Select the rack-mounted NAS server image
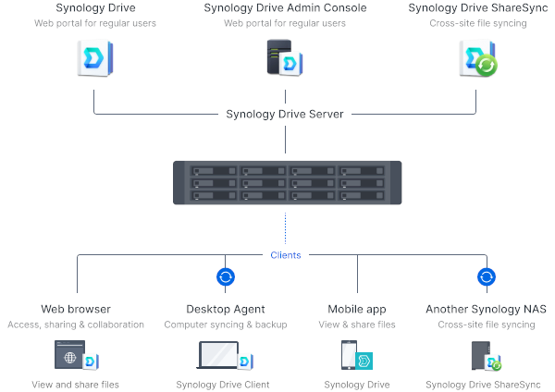Screen dimensions: 555x392 285,182
